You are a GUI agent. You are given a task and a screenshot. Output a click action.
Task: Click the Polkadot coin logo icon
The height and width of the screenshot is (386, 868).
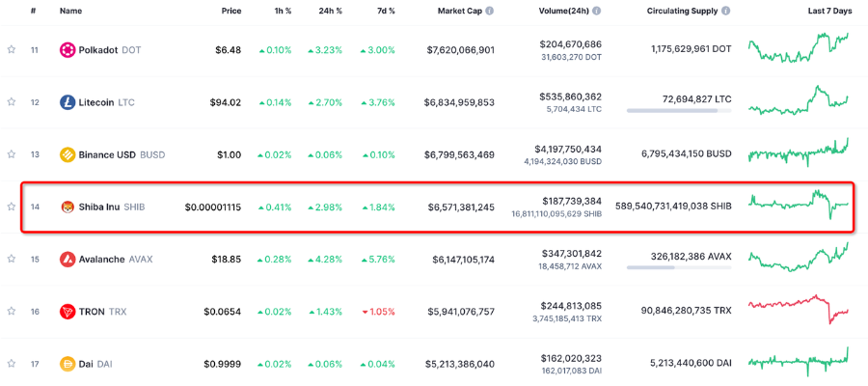(68, 50)
